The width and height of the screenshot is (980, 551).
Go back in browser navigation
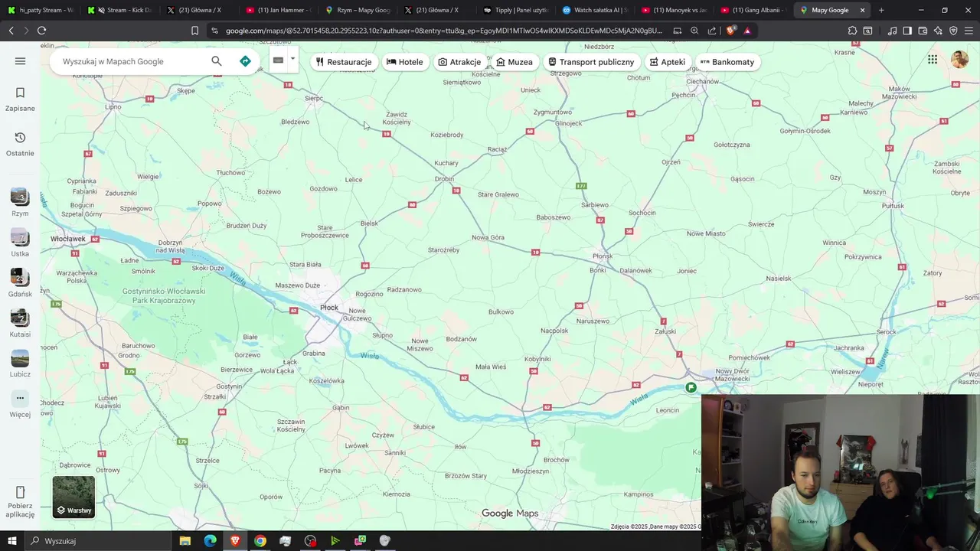(x=11, y=31)
